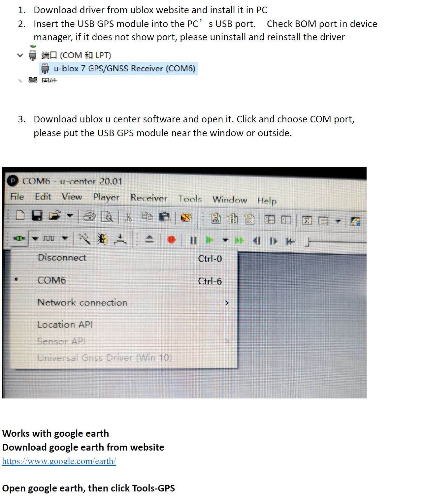Click the baudrate square-wave icon
Viewport: 424px width, 504px height.
49,238
